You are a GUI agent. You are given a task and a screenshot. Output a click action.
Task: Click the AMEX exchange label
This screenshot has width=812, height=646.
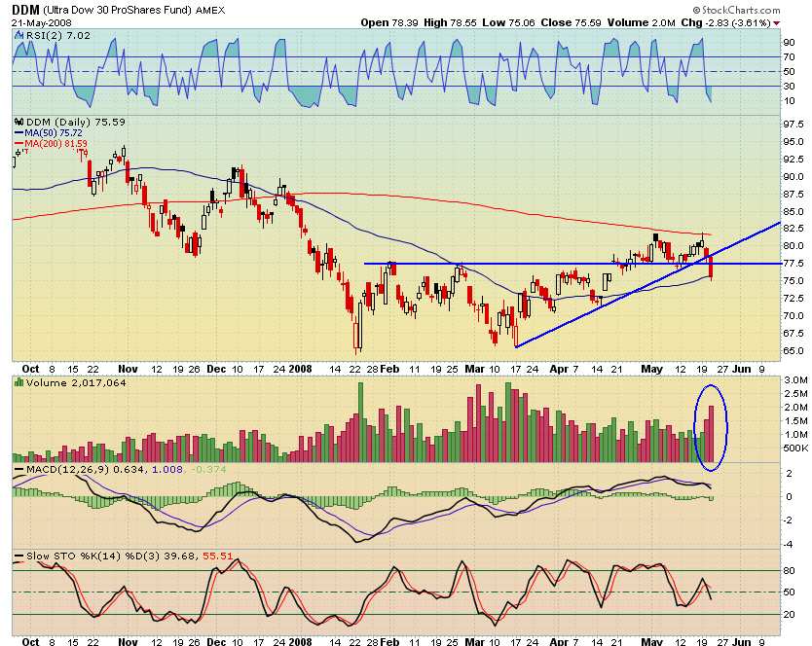(210, 11)
